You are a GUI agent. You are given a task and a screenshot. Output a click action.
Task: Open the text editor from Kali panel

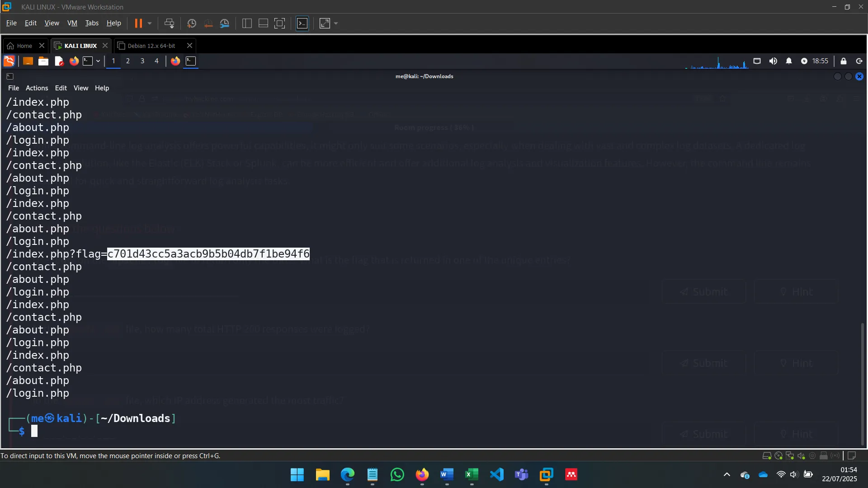[x=58, y=61]
